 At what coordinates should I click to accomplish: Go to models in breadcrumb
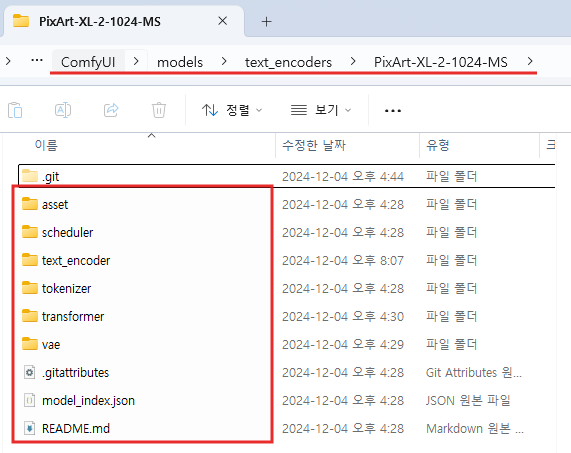click(180, 62)
